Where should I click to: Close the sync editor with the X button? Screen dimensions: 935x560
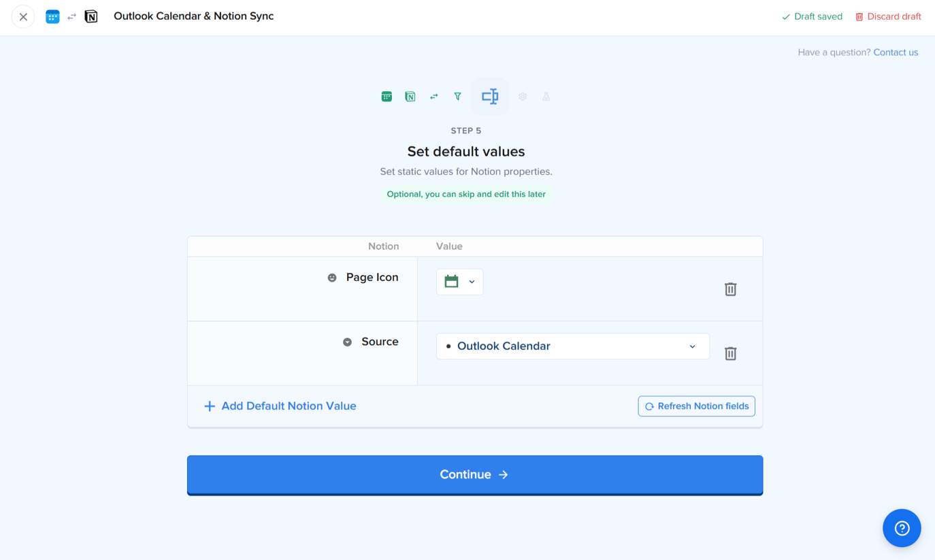[x=23, y=17]
